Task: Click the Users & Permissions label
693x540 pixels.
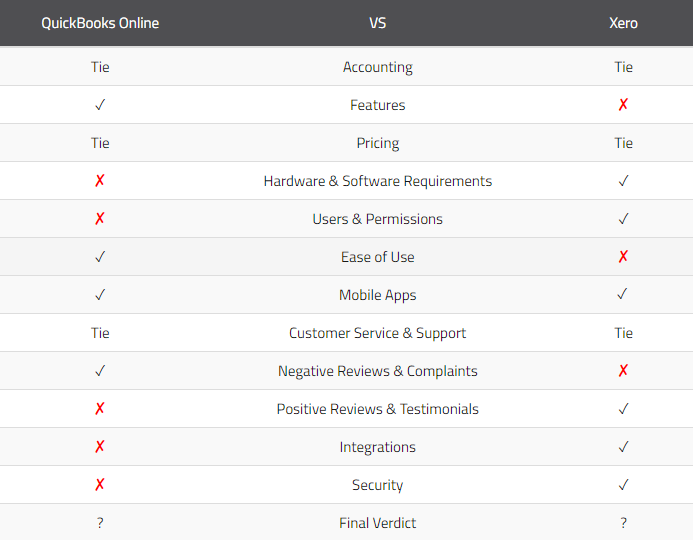Action: (377, 219)
